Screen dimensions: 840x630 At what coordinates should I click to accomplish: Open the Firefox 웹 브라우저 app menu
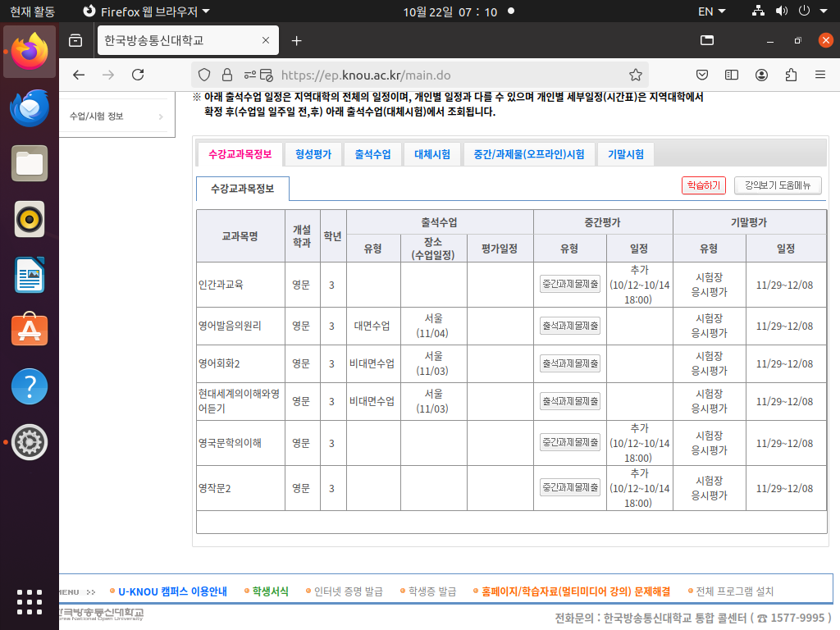click(x=147, y=11)
